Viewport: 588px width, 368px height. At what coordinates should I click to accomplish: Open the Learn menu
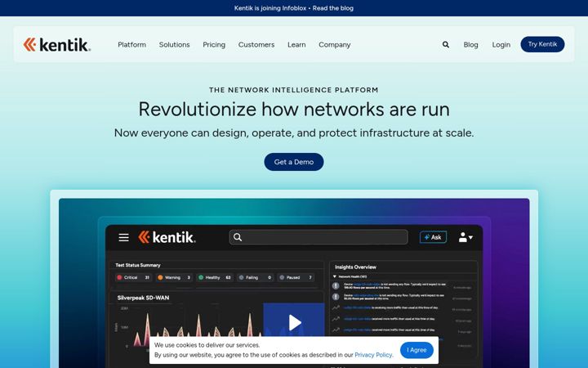tap(296, 45)
